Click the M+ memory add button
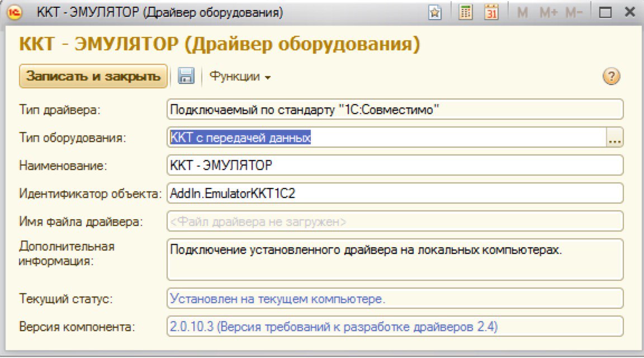Image resolution: width=644 pixels, height=358 pixels. point(549,13)
